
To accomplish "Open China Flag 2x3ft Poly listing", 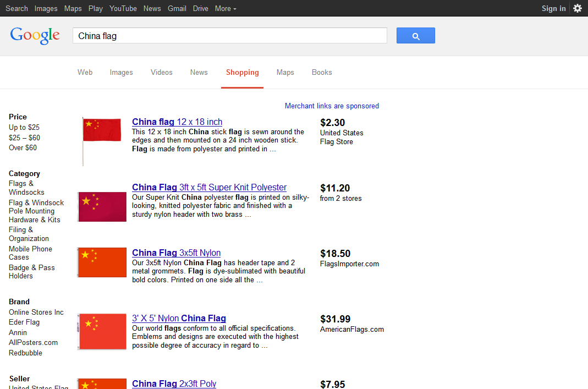I will pyautogui.click(x=174, y=383).
